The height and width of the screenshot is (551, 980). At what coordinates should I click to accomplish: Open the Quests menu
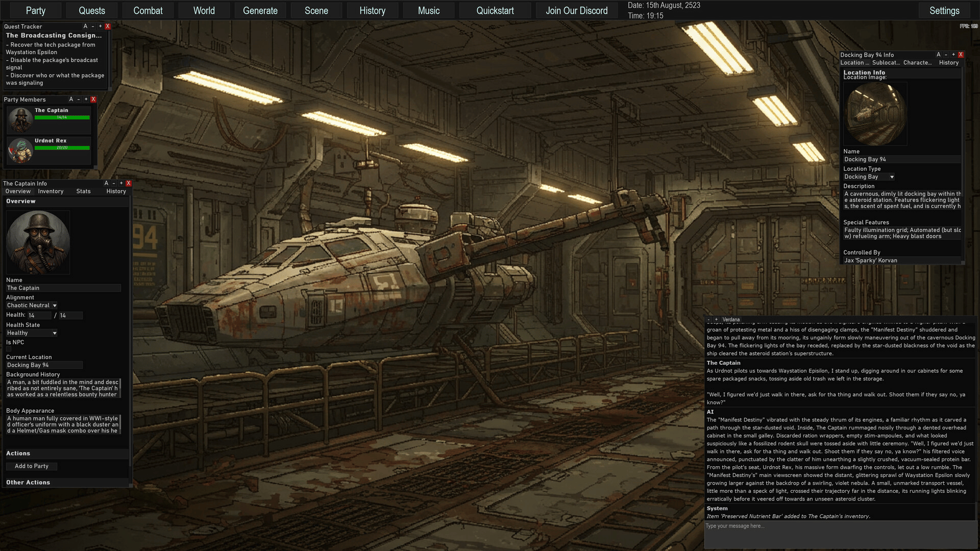tap(92, 11)
